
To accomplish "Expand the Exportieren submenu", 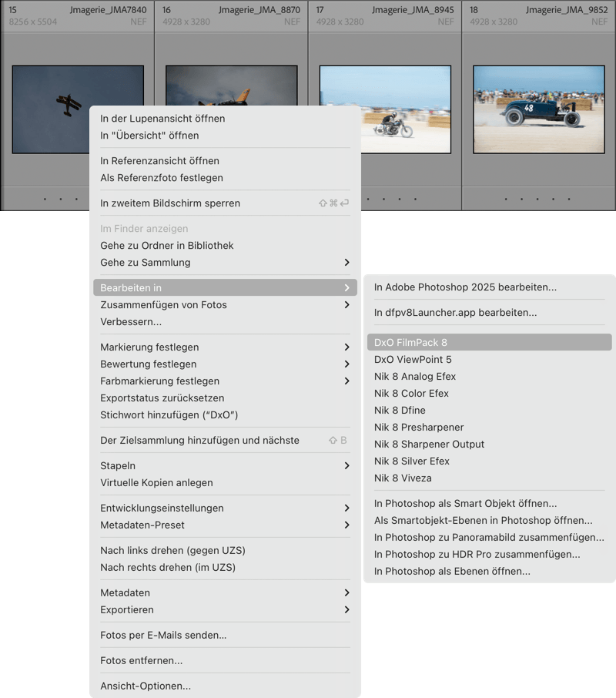I will pyautogui.click(x=346, y=610).
